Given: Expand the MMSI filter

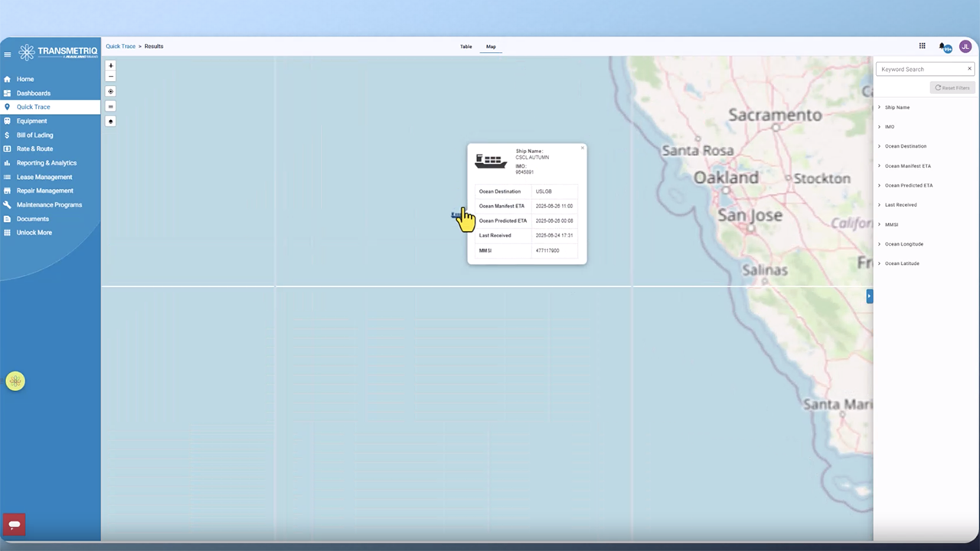Looking at the screenshot, I should point(891,224).
